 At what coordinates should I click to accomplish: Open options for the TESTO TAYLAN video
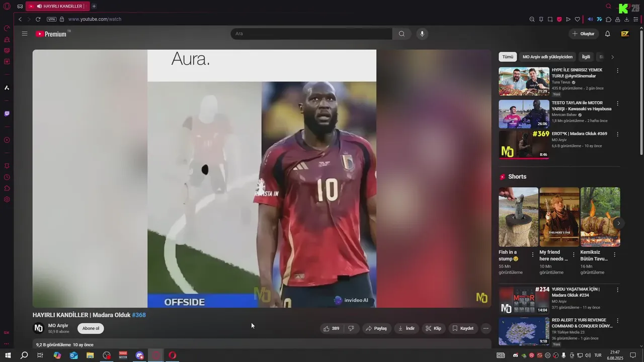(x=617, y=104)
